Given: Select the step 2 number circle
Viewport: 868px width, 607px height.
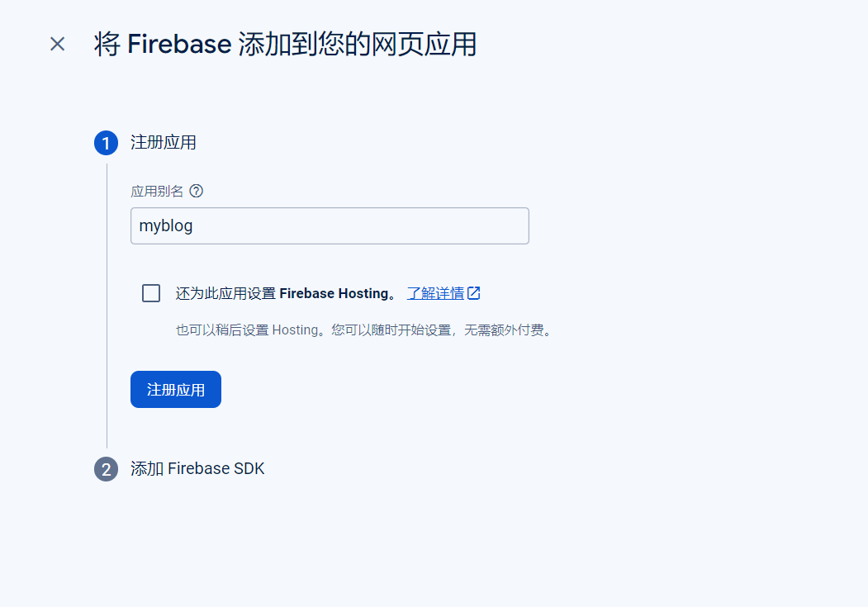Looking at the screenshot, I should tap(107, 469).
